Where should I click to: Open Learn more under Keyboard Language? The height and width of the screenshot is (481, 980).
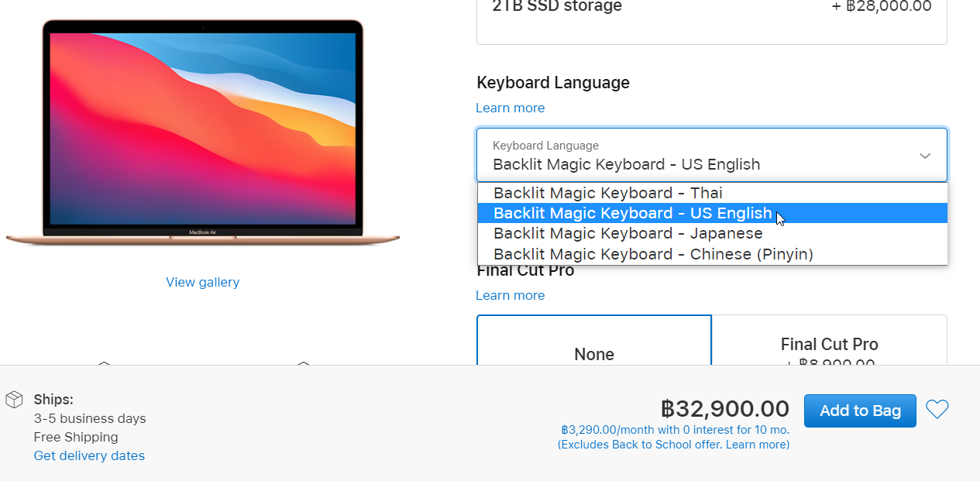pos(510,108)
